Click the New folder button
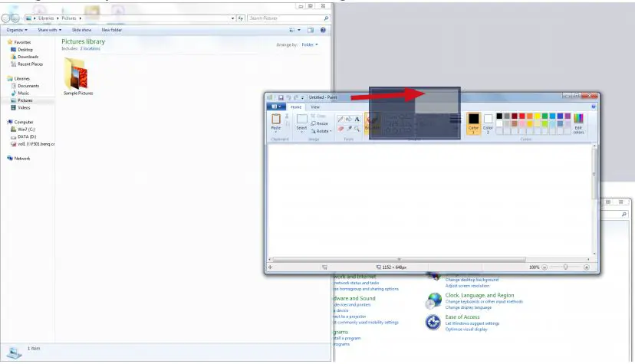Image resolution: width=635 pixels, height=364 pixels. 112,30
